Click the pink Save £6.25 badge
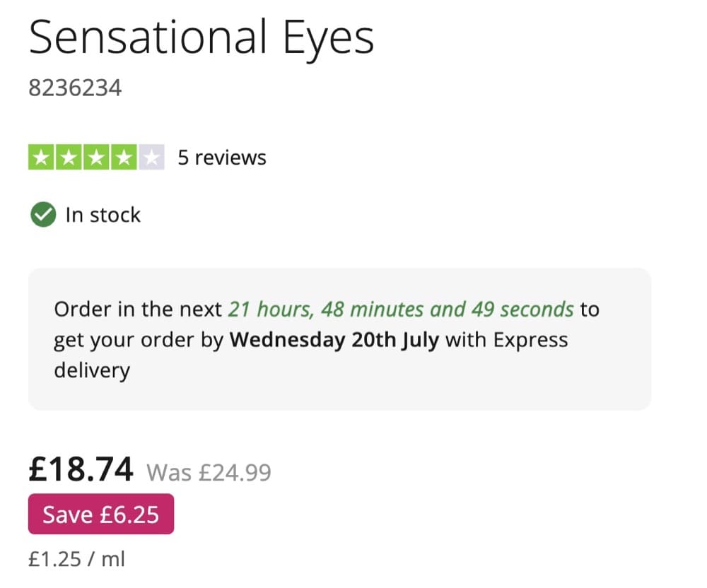 [101, 514]
